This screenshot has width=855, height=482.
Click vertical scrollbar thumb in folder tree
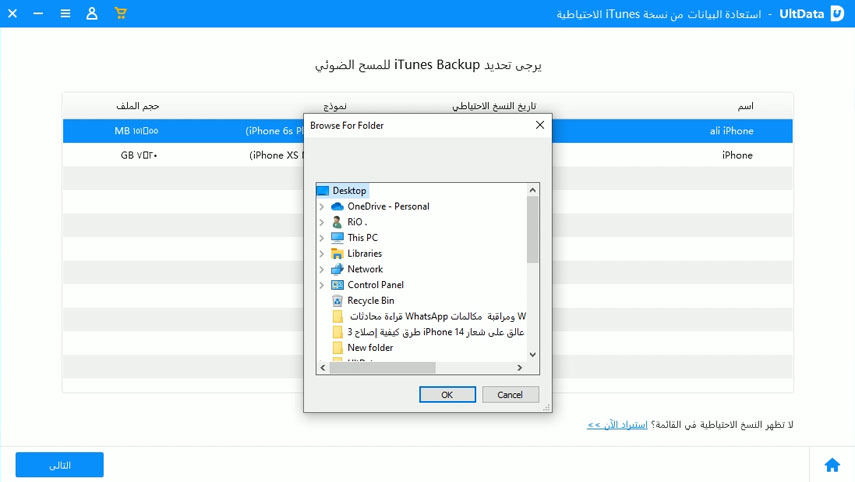(x=533, y=230)
